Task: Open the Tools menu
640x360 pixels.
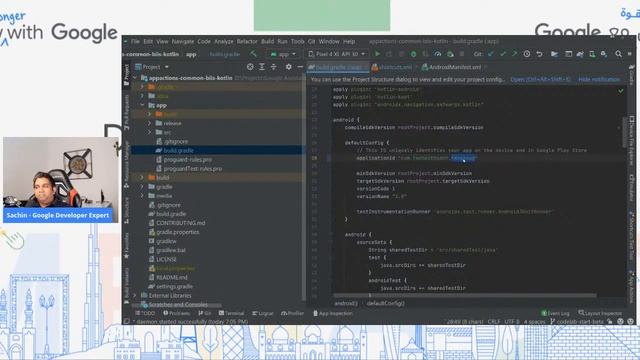Action: tap(298, 41)
